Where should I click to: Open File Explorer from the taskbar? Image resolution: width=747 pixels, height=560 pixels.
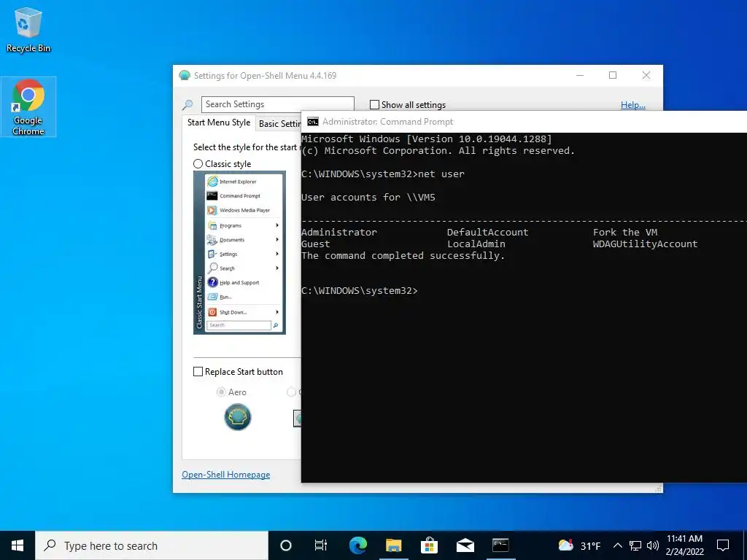(393, 545)
